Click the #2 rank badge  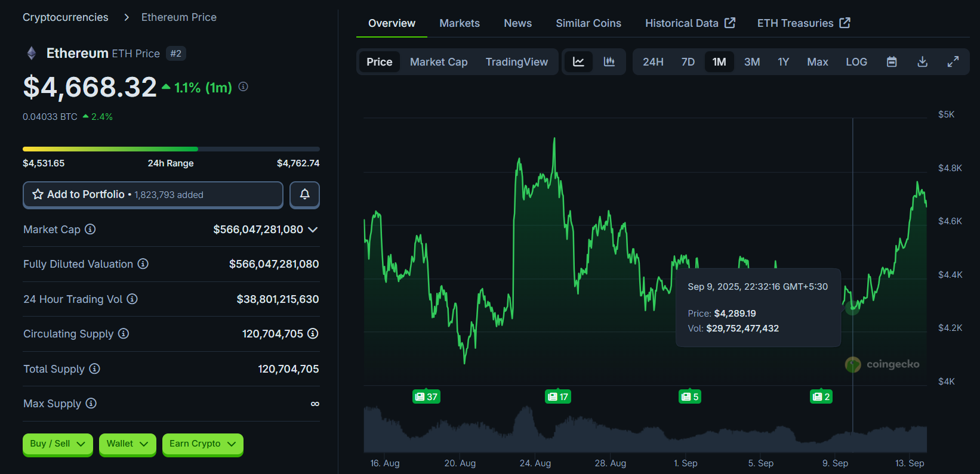(175, 54)
